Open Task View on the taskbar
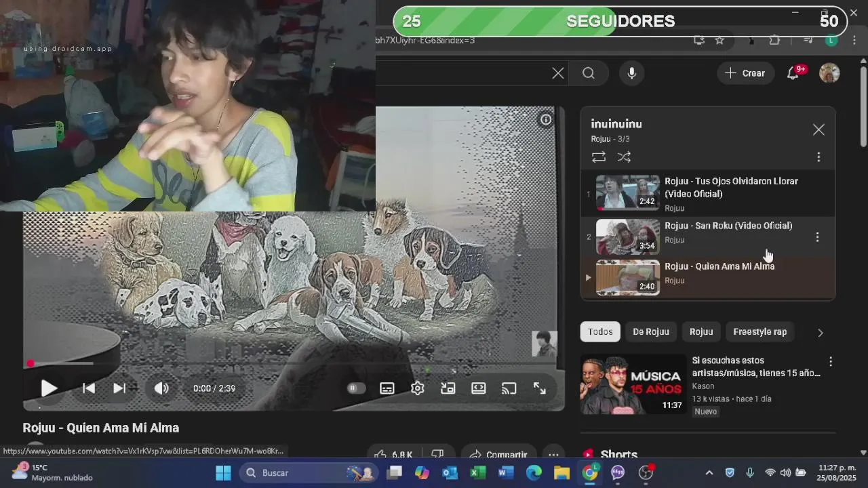 click(x=395, y=472)
